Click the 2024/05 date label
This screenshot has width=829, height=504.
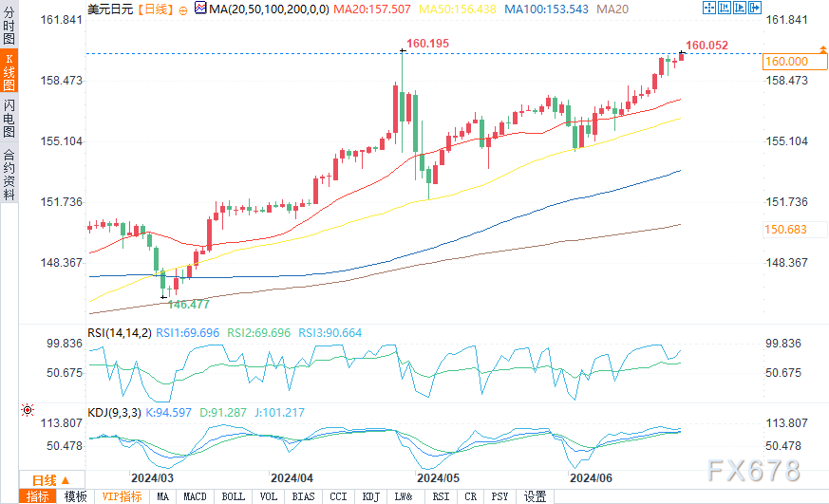439,478
